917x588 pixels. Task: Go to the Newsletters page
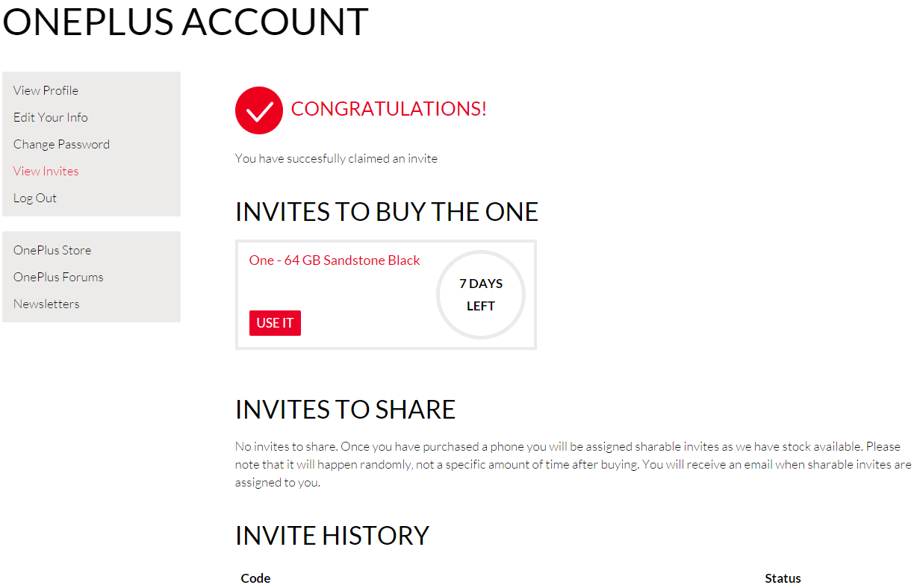(46, 304)
